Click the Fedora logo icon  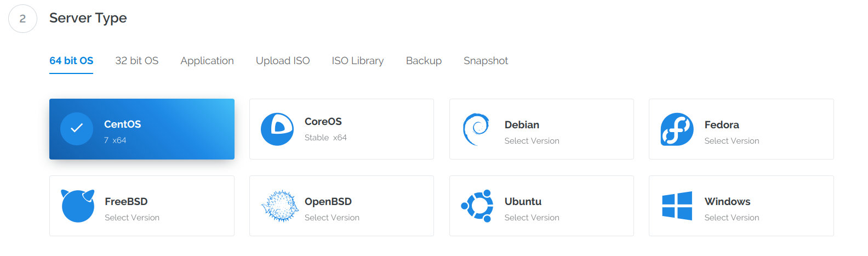(677, 129)
